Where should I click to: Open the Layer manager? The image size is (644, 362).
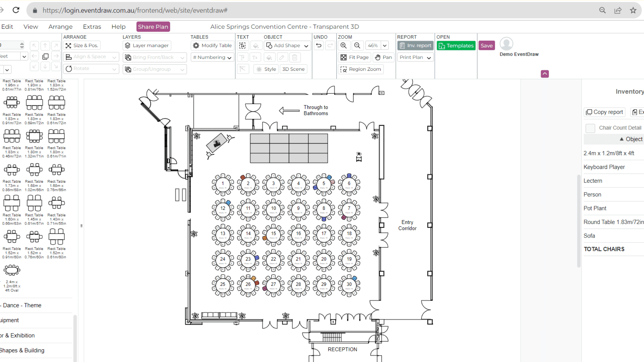point(147,46)
